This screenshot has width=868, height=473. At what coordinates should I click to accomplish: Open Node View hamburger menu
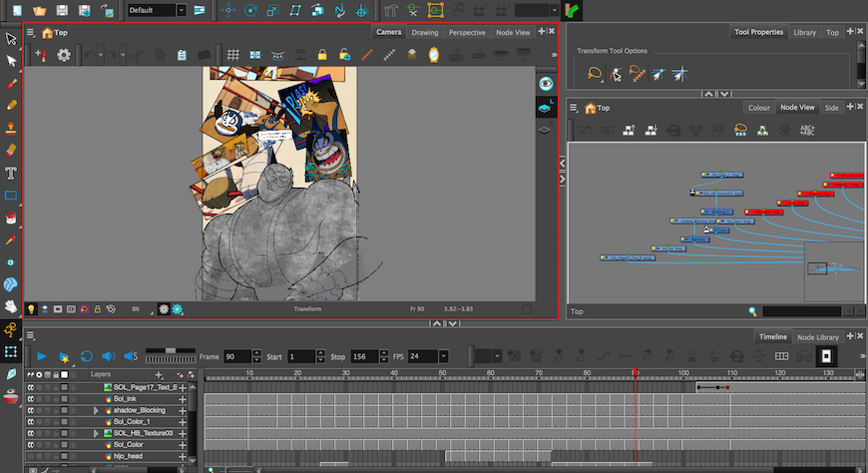(574, 108)
